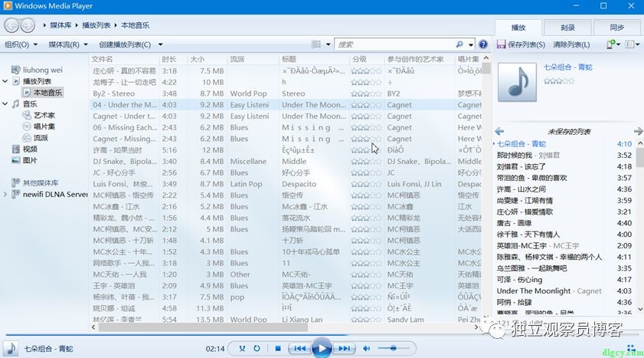This screenshot has height=358, width=644.
Task: Click 播放列表 breadcrumb
Action: pyautogui.click(x=96, y=25)
